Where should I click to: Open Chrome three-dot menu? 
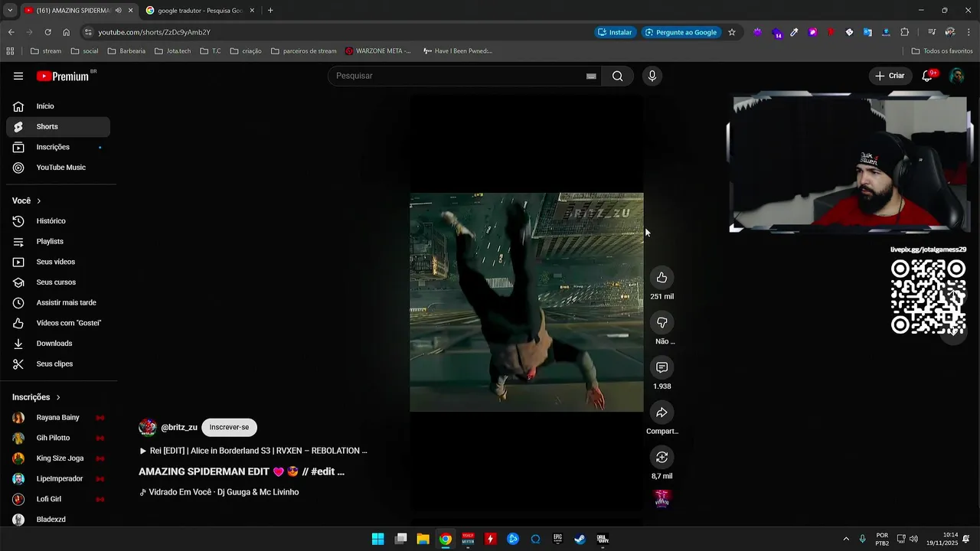tap(969, 32)
